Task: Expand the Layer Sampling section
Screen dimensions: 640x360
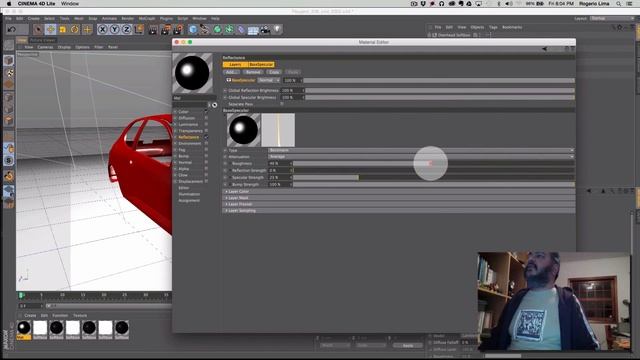Action: coord(398,211)
